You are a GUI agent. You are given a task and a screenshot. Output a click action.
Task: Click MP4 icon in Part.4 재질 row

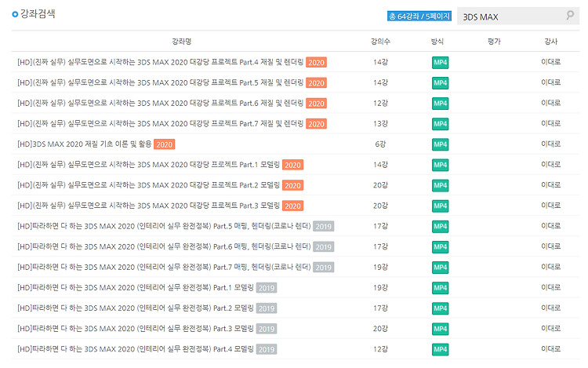point(441,62)
